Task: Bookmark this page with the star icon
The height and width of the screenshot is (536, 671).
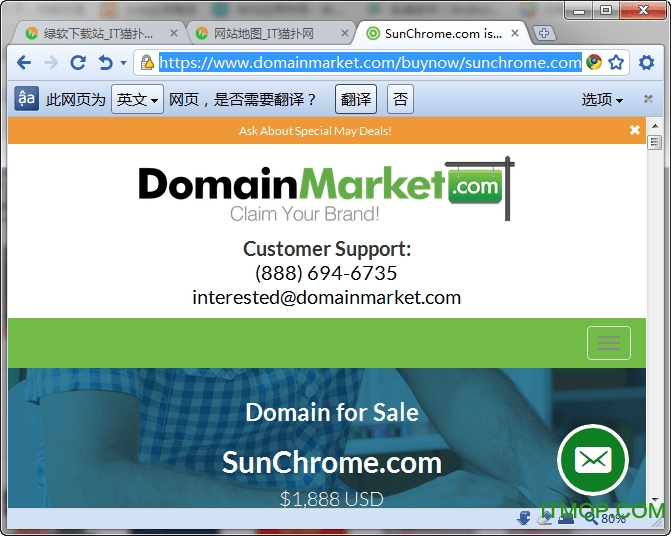Action: point(616,62)
